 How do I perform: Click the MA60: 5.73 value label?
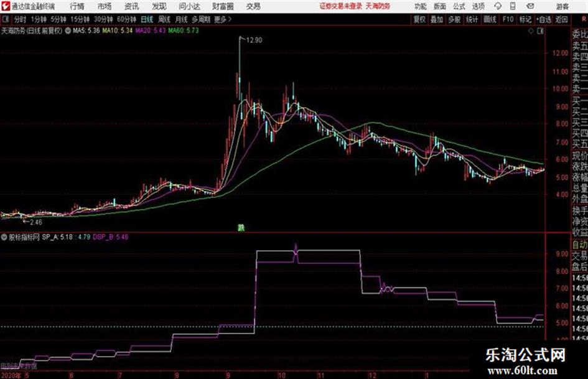(x=184, y=30)
